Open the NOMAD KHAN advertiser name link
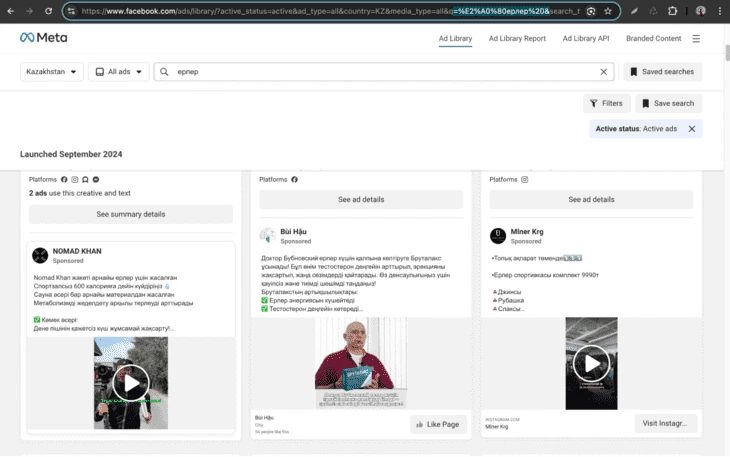 pyautogui.click(x=77, y=251)
